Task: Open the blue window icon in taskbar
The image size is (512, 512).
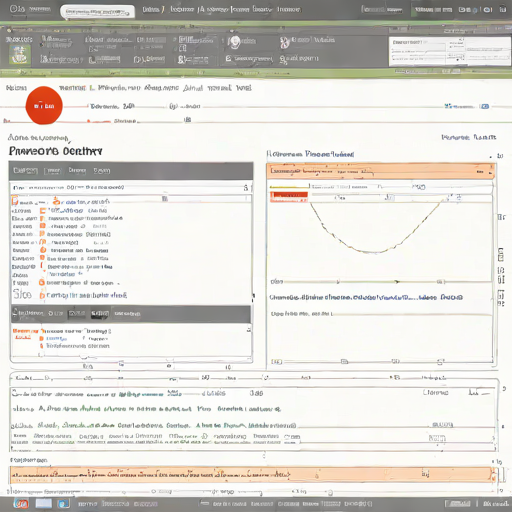Action: coord(63,503)
